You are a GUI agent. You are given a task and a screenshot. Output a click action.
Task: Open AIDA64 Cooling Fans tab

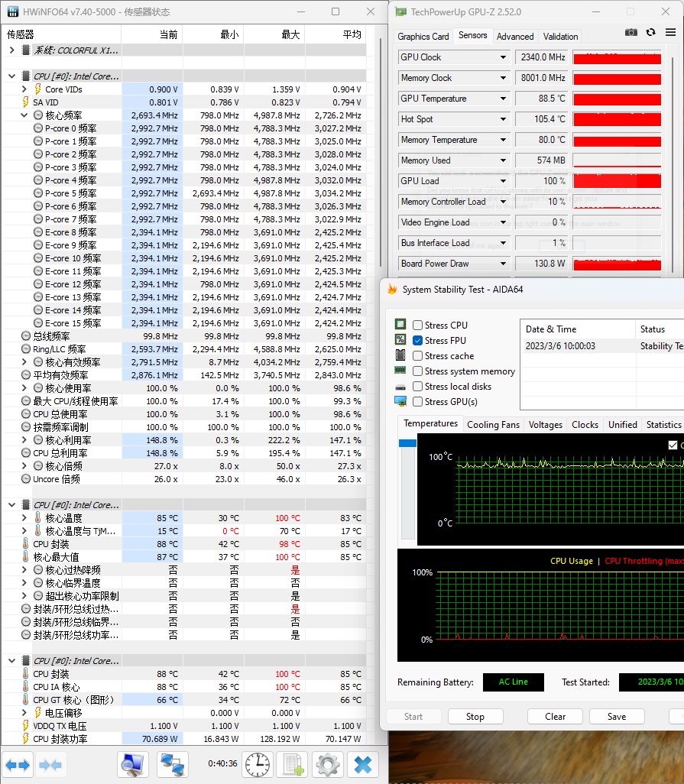coord(493,425)
